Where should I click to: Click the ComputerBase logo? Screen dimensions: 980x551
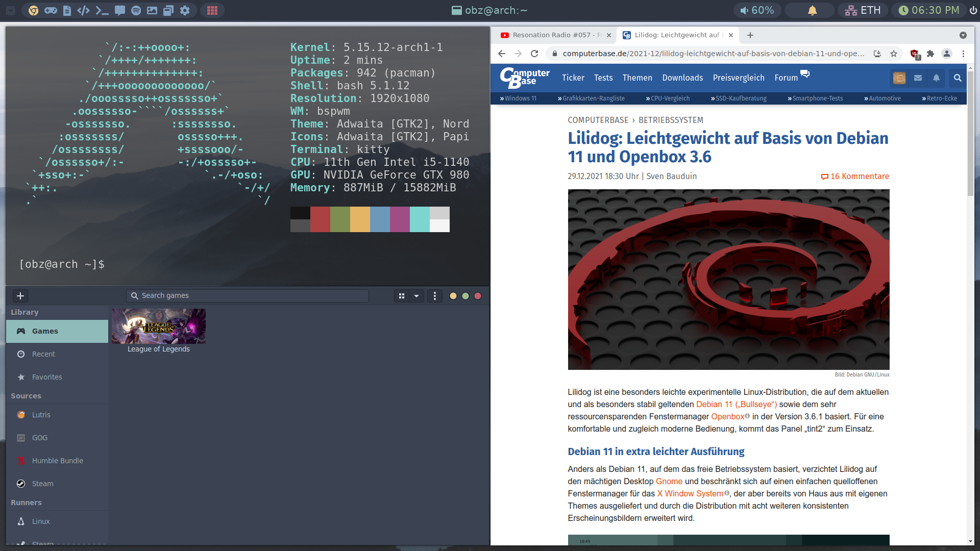click(x=525, y=78)
